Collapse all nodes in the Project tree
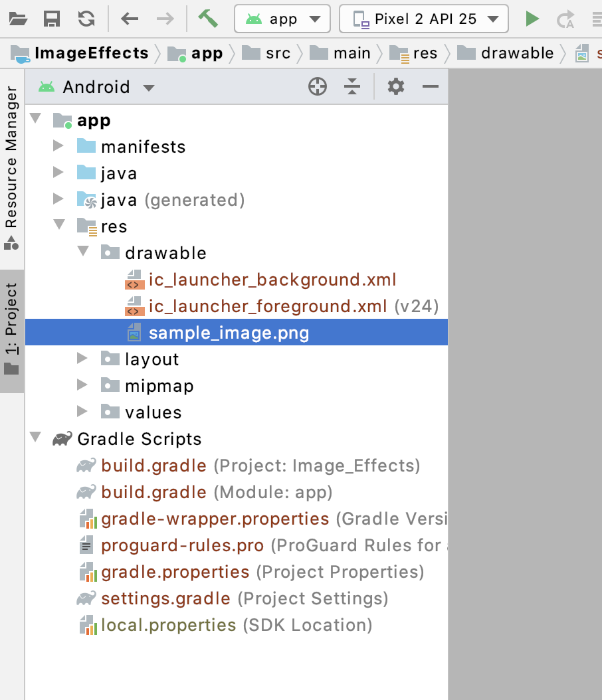Viewport: 602px width, 700px height. tap(352, 86)
